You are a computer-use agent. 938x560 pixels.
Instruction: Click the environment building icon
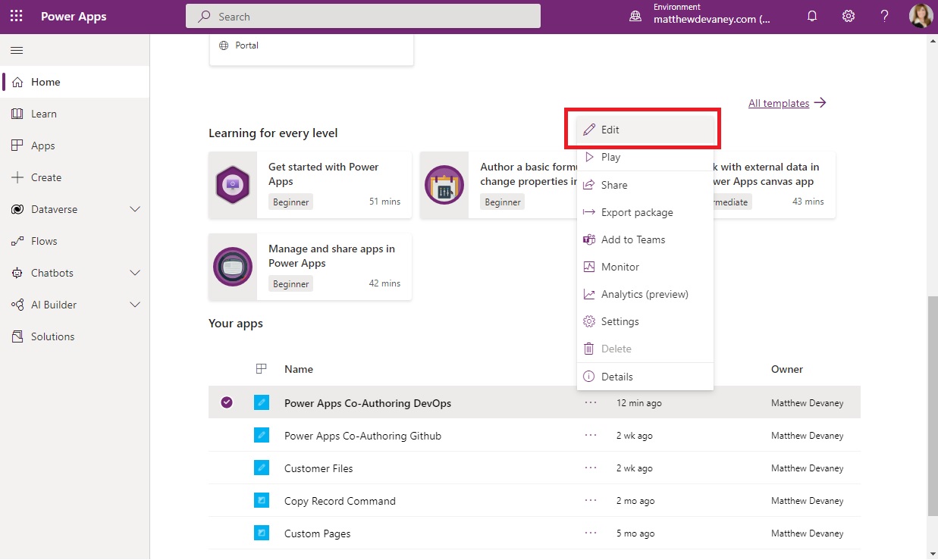[x=635, y=14]
